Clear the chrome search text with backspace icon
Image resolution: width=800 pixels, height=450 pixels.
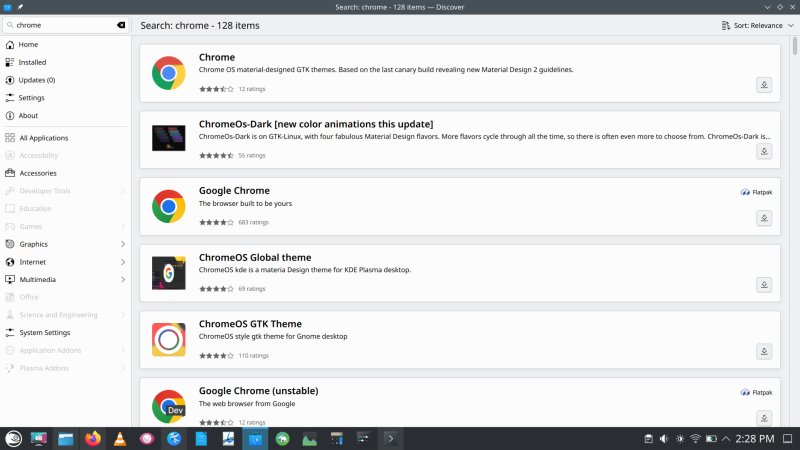coord(121,25)
